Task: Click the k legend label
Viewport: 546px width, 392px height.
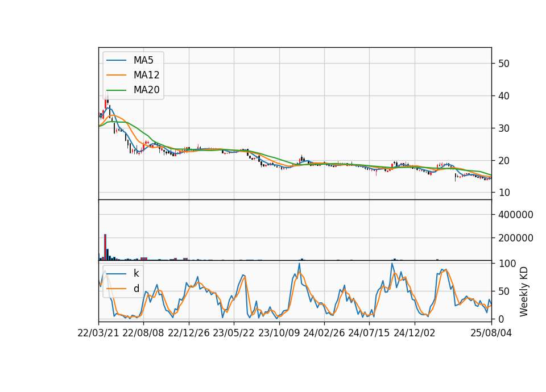Action: click(x=136, y=273)
